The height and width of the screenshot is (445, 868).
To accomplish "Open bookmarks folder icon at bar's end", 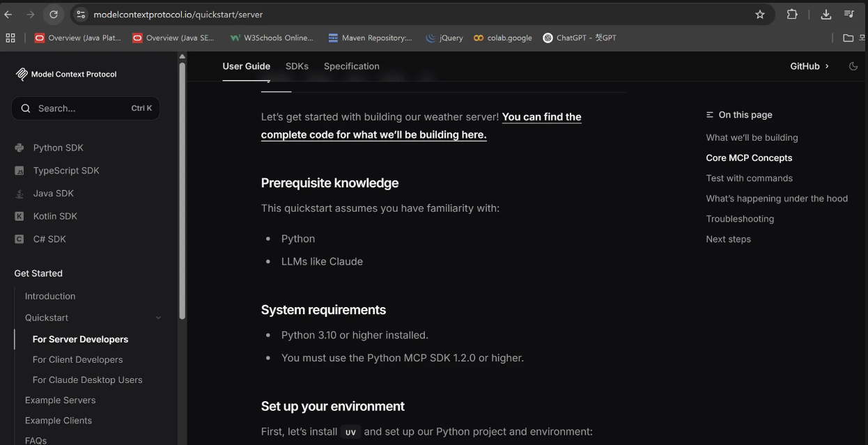I will [848, 38].
